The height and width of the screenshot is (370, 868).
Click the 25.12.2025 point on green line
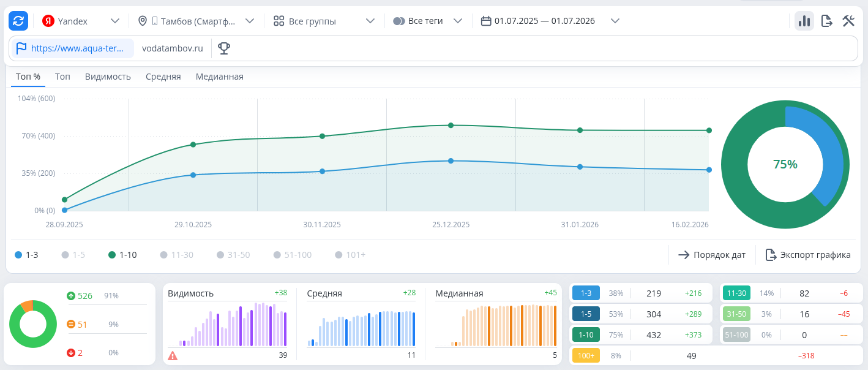click(x=451, y=125)
